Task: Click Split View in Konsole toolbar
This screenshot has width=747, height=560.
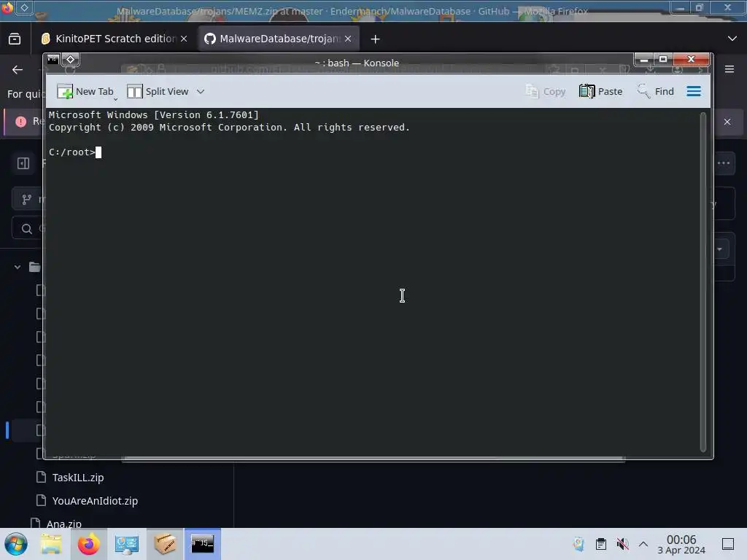Action: 158,91
